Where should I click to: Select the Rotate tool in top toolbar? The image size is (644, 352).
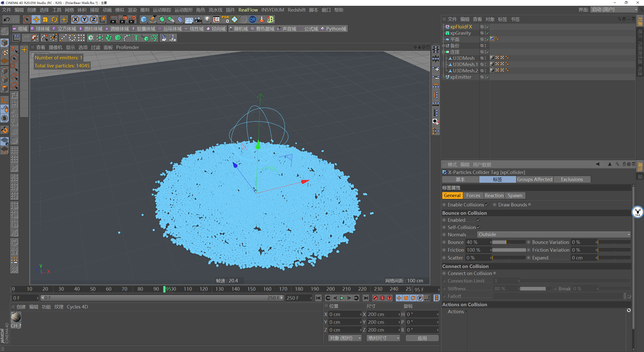point(54,19)
